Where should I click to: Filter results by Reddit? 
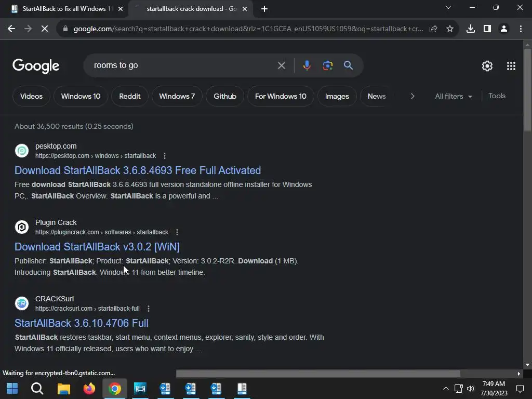coord(129,96)
